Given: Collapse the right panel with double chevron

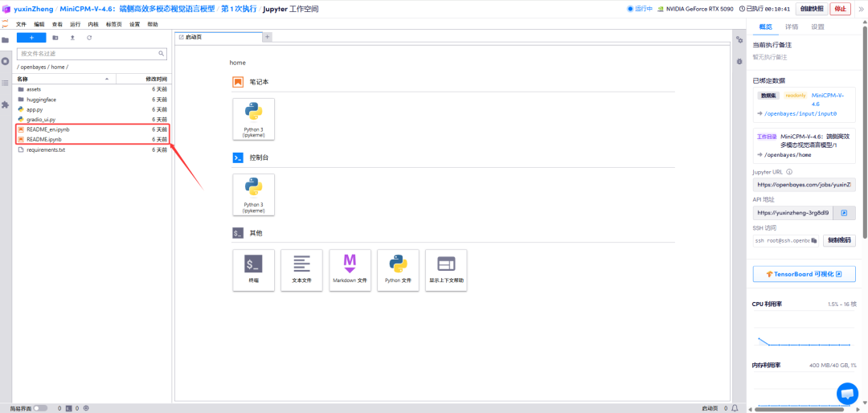Looking at the screenshot, I should (861, 9).
